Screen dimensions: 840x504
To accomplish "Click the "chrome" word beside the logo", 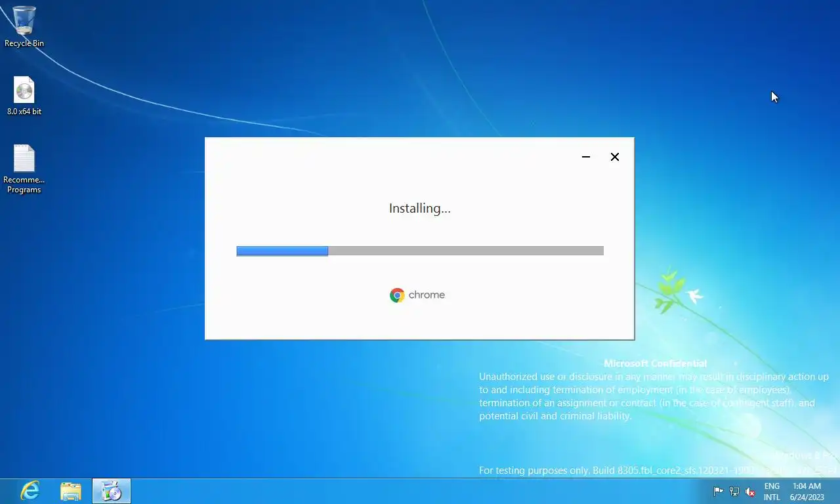I will click(x=427, y=295).
